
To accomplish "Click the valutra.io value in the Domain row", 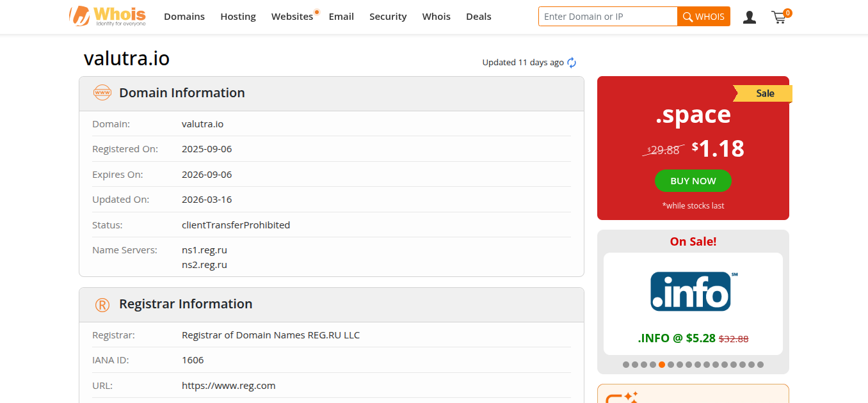I will (202, 124).
